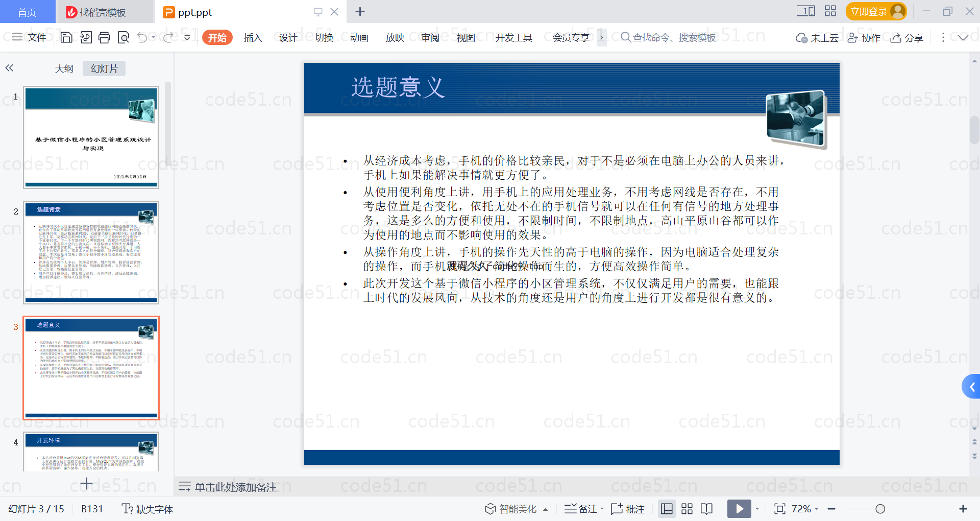The height and width of the screenshot is (521, 980).
Task: Switch to normal view icon
Action: [x=667, y=509]
